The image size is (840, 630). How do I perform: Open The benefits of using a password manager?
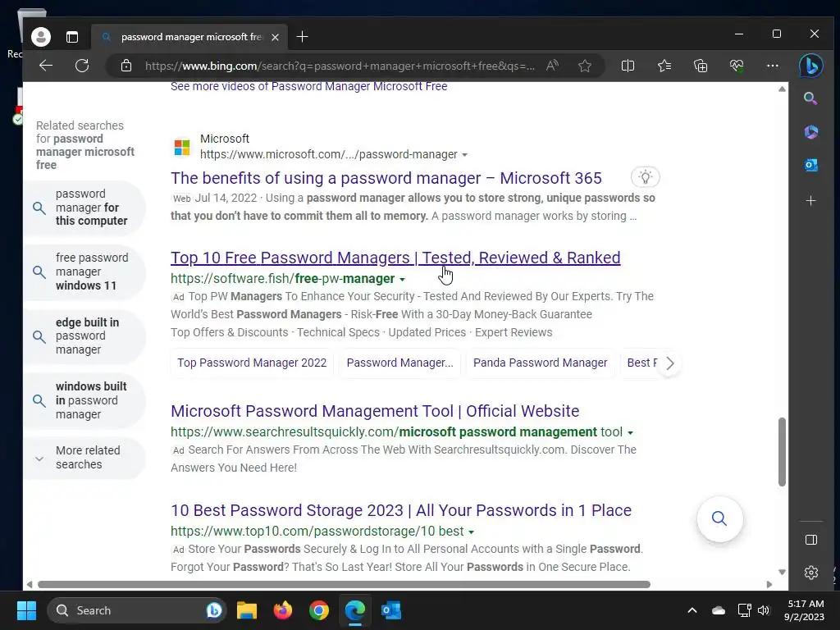point(386,178)
